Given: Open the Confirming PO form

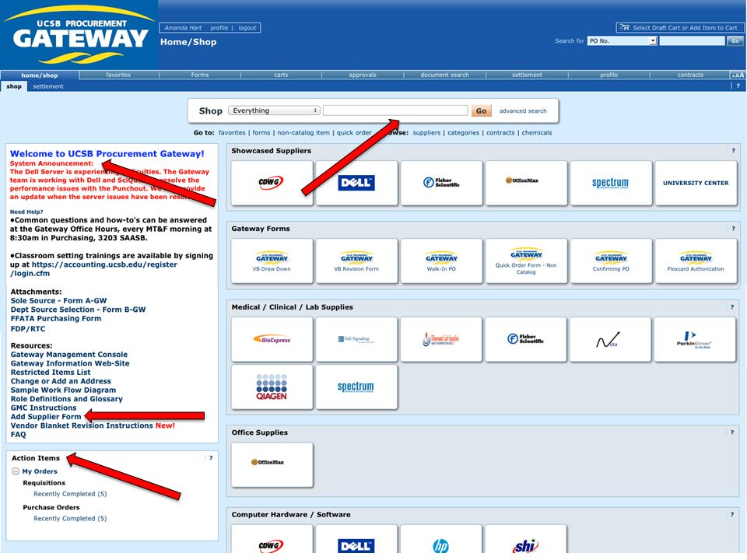Looking at the screenshot, I should pyautogui.click(x=612, y=261).
